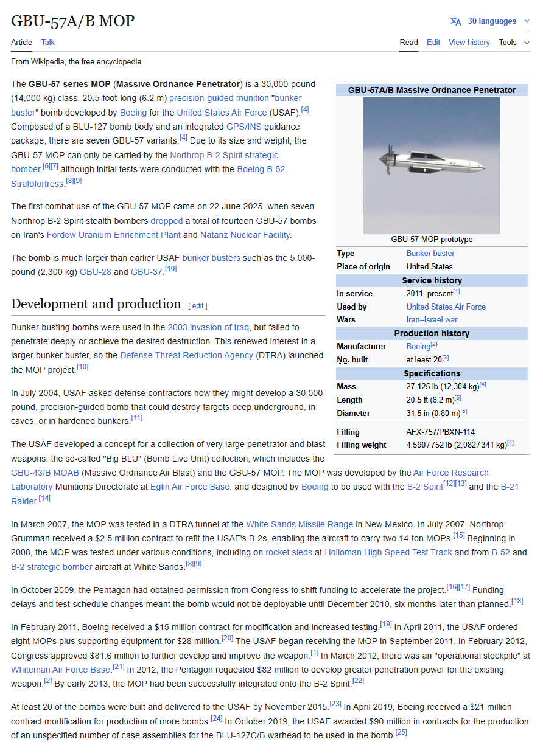543x756 pixels.
Task: Jump to citation [22] after B-2 Spirit
Action: (x=359, y=681)
